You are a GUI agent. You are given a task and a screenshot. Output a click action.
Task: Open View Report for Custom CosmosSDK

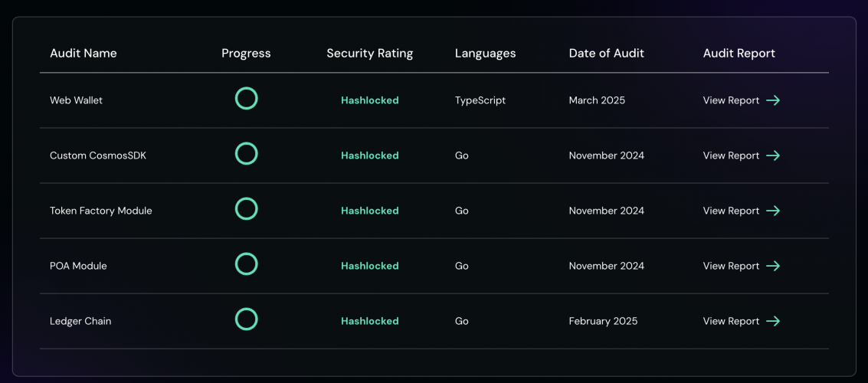731,155
